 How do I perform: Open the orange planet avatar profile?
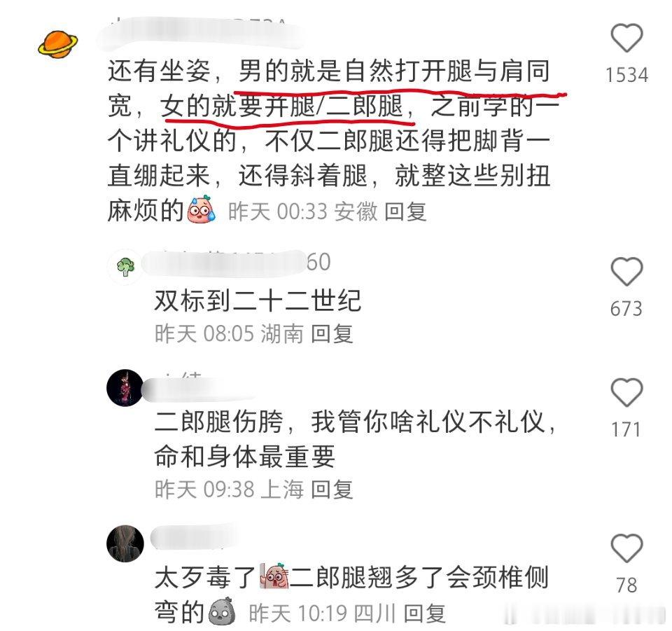[x=58, y=44]
